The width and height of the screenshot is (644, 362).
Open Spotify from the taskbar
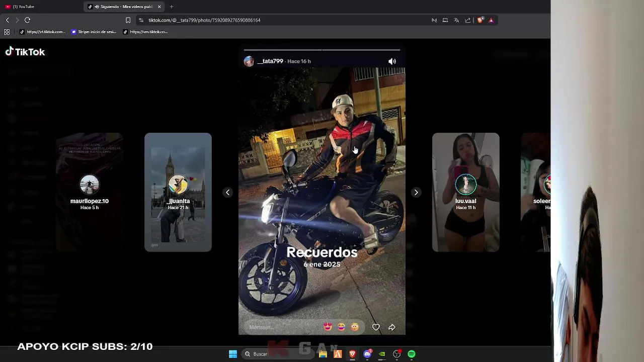tap(412, 354)
